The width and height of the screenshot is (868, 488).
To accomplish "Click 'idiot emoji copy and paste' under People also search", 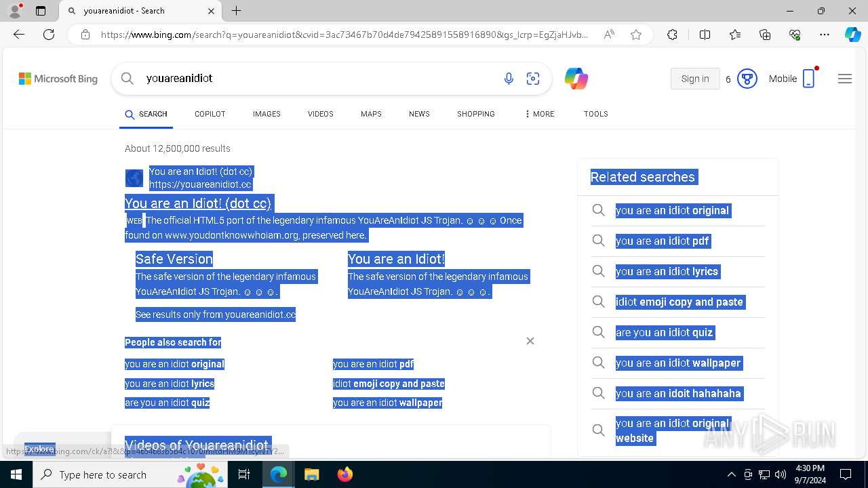I will pos(389,384).
